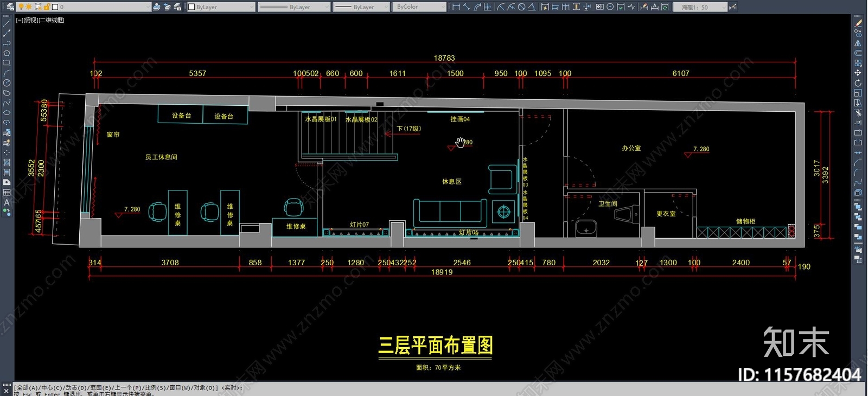Screen dimensions: 868x396
Task: Toggle layer viewport freeze icon
Action: pyautogui.click(x=38, y=7)
